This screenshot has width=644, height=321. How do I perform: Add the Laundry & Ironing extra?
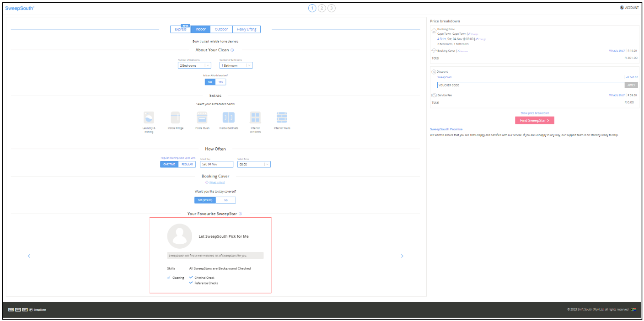(x=149, y=118)
